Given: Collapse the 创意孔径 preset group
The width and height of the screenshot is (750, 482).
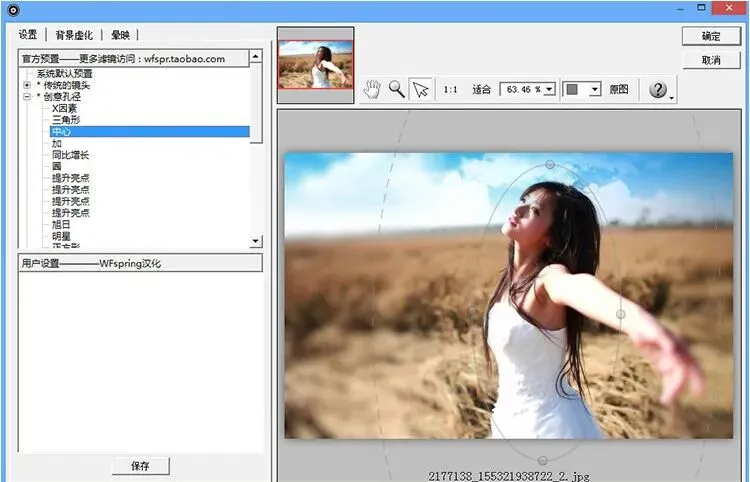Looking at the screenshot, I should 27,97.
